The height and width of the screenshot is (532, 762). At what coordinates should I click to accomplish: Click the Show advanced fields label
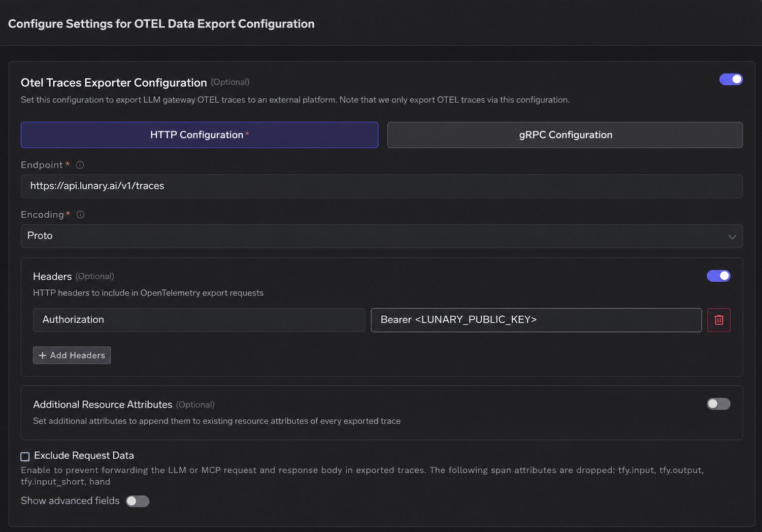70,501
